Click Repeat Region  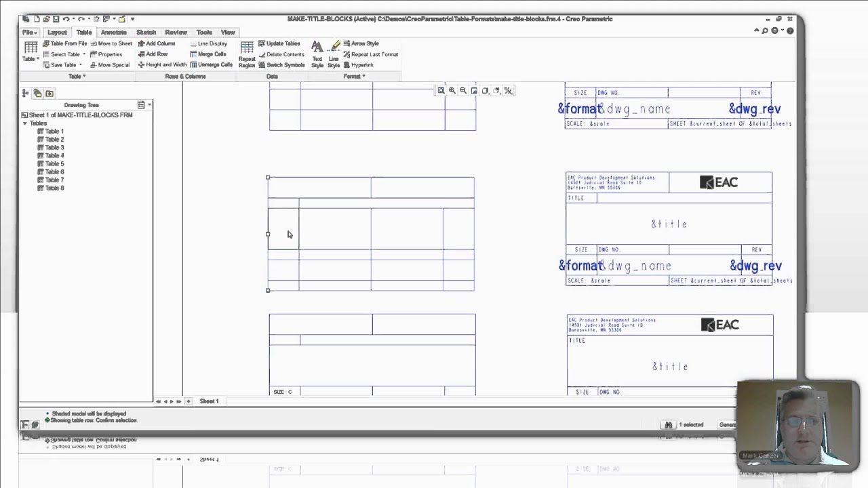pos(247,54)
